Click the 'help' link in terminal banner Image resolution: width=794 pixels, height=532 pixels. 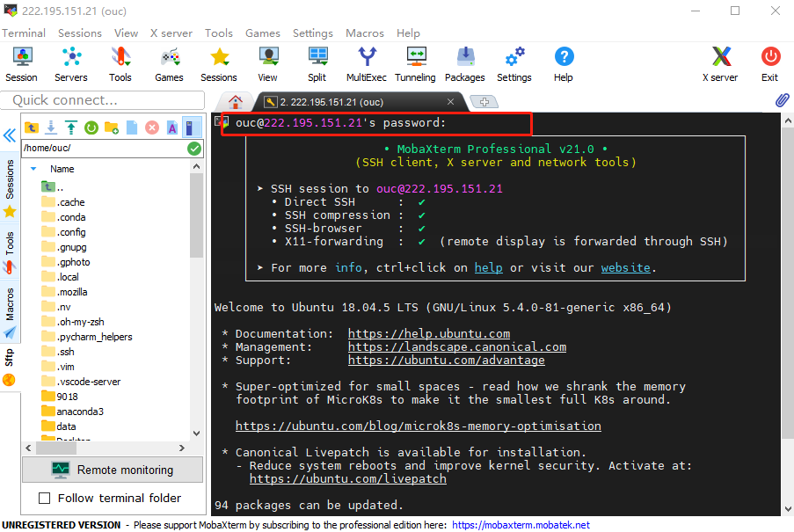point(488,268)
